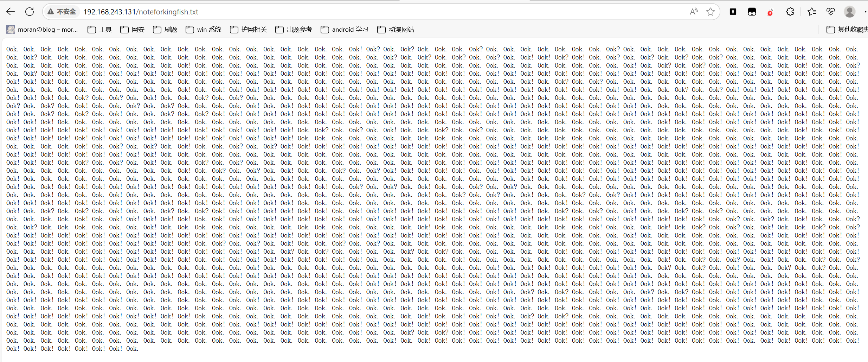The width and height of the screenshot is (868, 362).
Task: Open Browser essentials heart icon
Action: [831, 12]
